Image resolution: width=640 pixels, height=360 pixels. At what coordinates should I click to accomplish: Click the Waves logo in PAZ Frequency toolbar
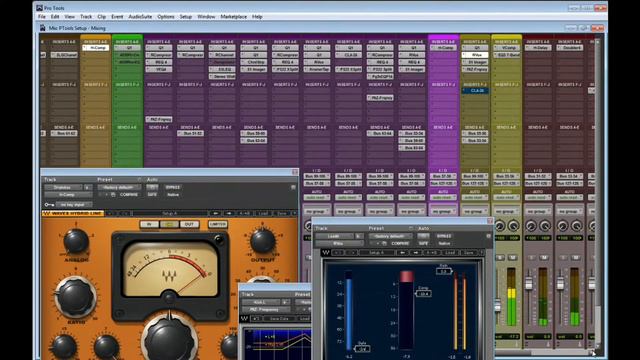245,318
